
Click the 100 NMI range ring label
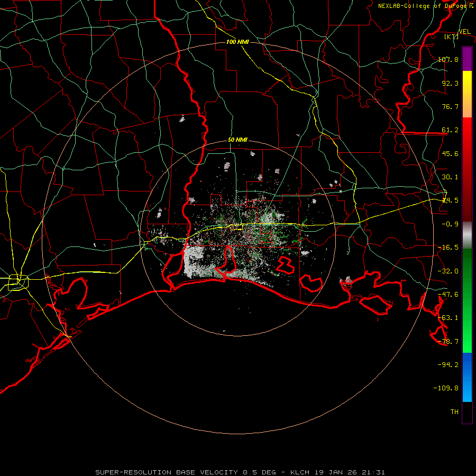tap(237, 42)
